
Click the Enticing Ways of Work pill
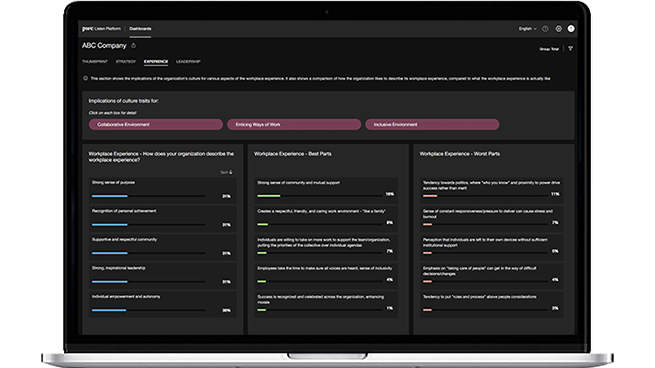tap(294, 124)
